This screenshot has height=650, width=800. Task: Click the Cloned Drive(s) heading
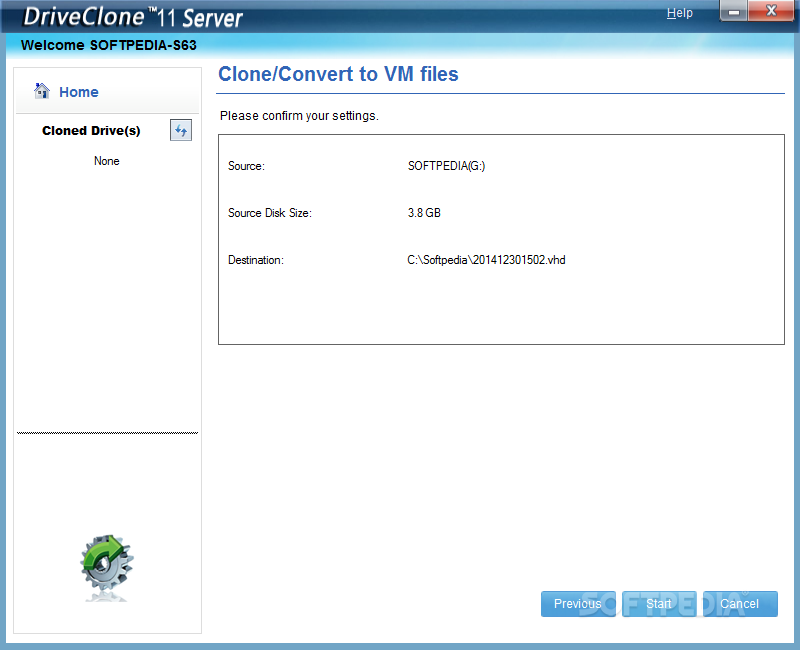(91, 131)
